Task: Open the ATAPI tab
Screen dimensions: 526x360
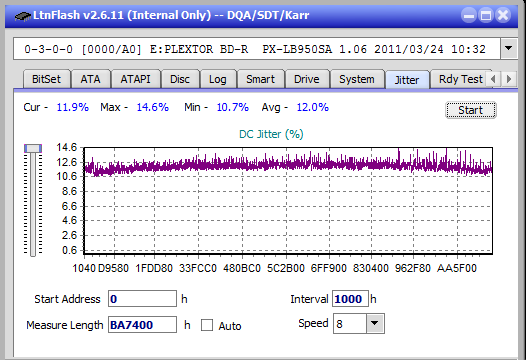Action: 136,79
